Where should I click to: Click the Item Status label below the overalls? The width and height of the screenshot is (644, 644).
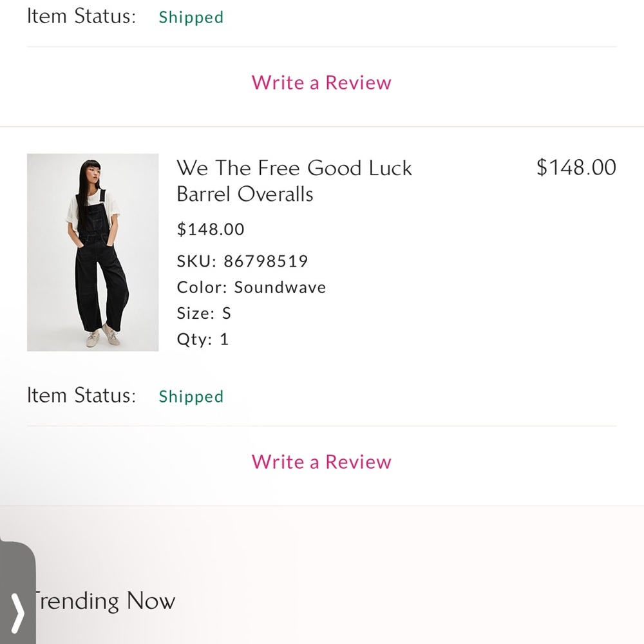click(x=81, y=395)
